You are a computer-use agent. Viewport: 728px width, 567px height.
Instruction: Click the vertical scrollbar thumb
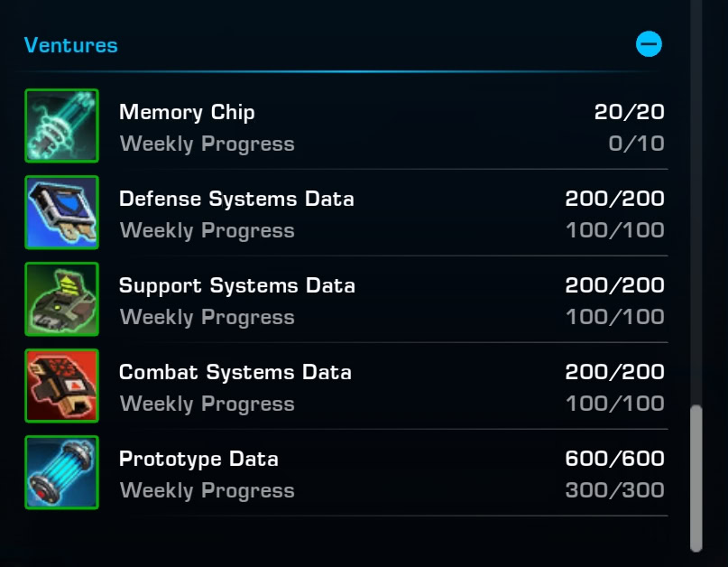pyautogui.click(x=696, y=479)
